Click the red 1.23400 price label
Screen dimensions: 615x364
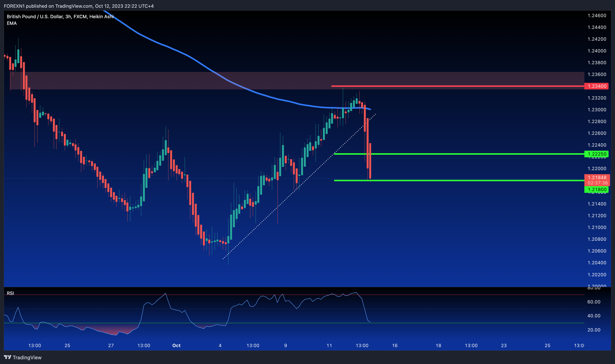click(x=596, y=86)
